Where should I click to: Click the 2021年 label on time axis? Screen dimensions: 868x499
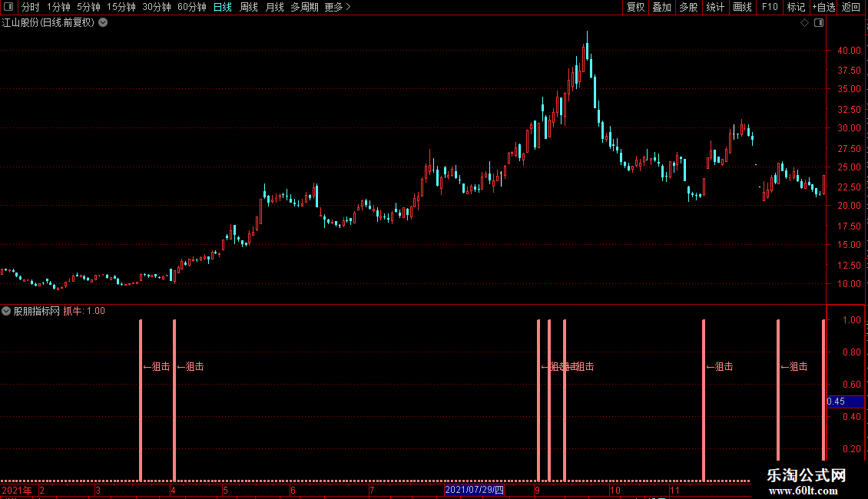coord(17,490)
